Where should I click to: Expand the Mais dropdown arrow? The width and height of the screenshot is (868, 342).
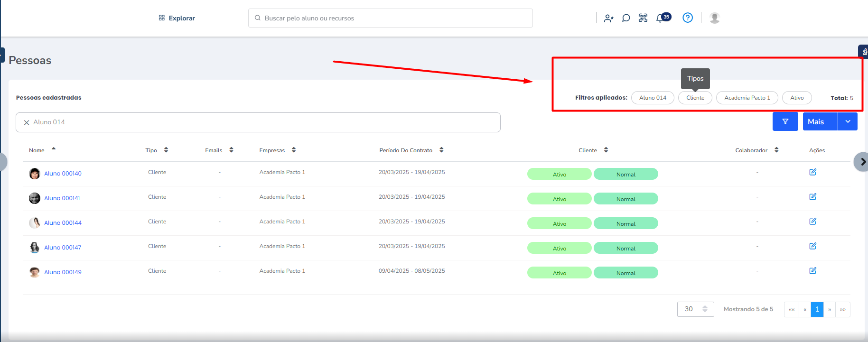(x=848, y=121)
